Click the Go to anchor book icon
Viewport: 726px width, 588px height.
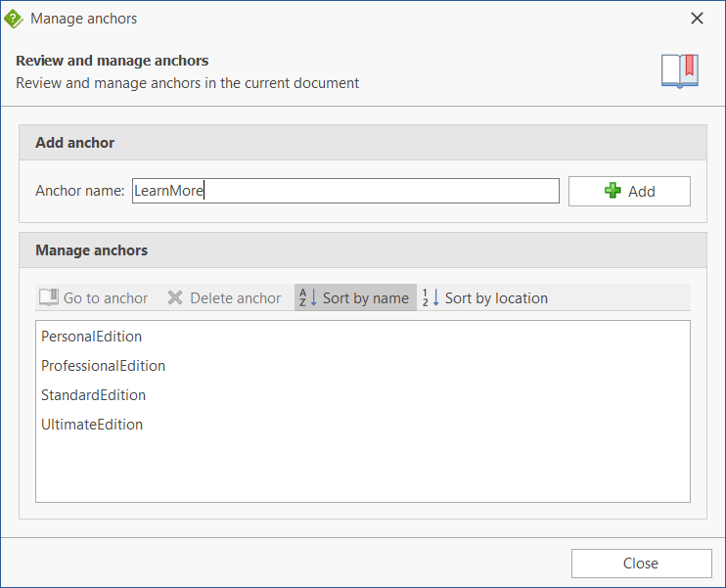tap(49, 297)
